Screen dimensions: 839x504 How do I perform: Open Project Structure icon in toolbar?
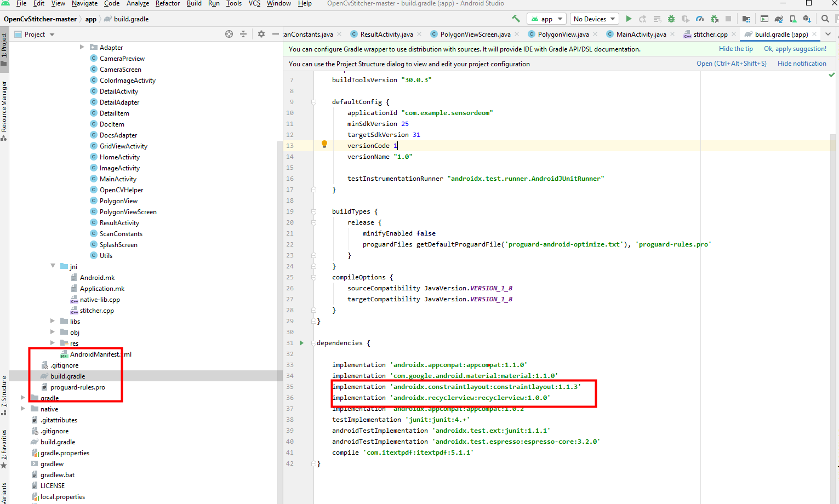pos(746,19)
